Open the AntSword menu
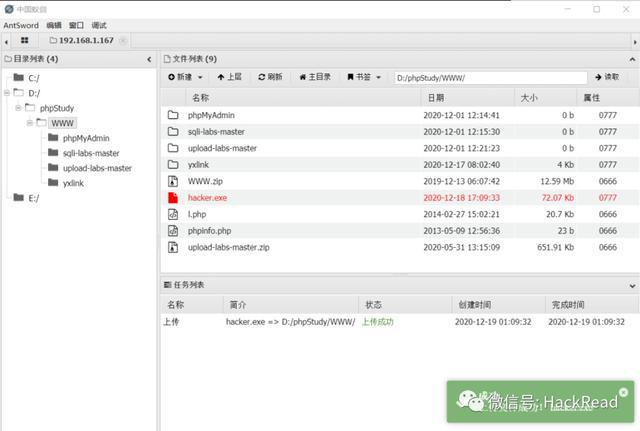Viewport: 640px width, 431px height. click(x=21, y=25)
